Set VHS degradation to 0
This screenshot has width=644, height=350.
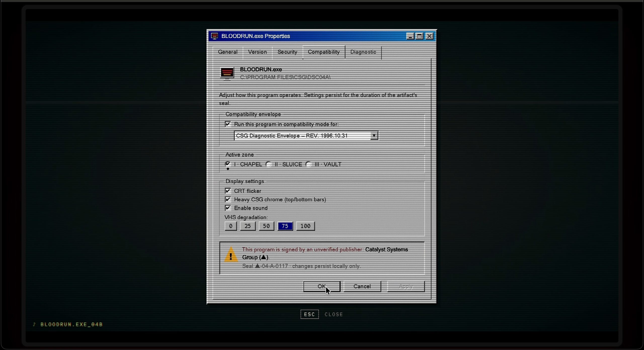[230, 226]
